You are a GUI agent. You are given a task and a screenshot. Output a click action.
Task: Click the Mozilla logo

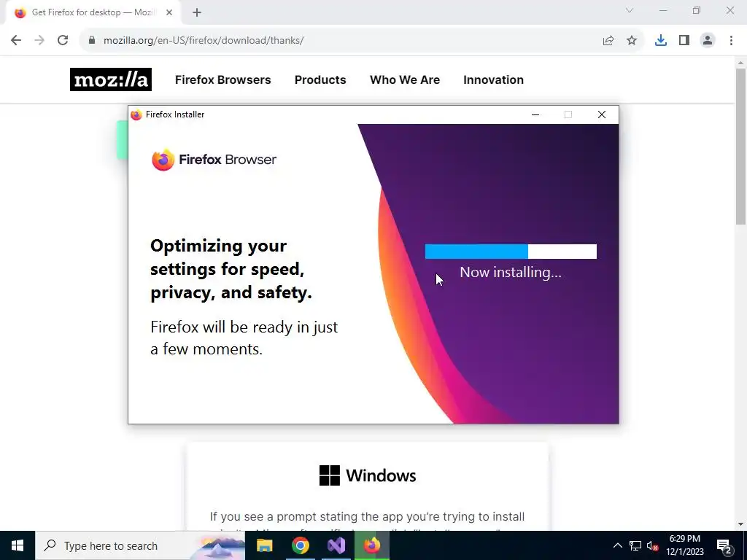111,79
